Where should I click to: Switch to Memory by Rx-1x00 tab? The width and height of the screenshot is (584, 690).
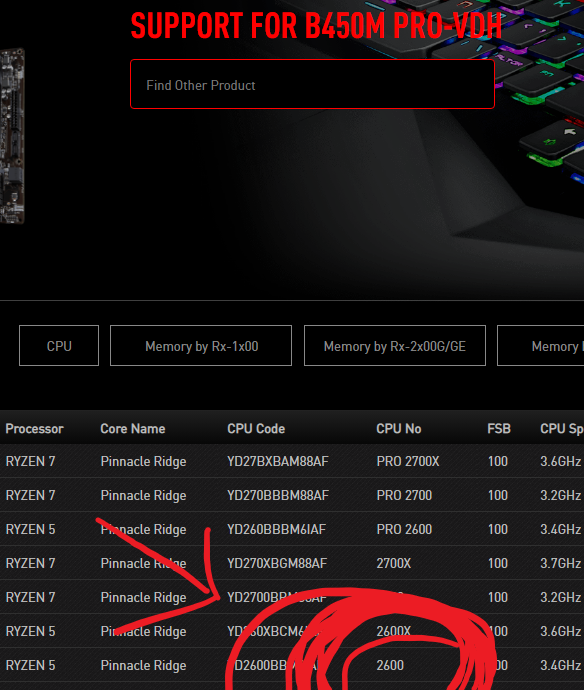(201, 345)
